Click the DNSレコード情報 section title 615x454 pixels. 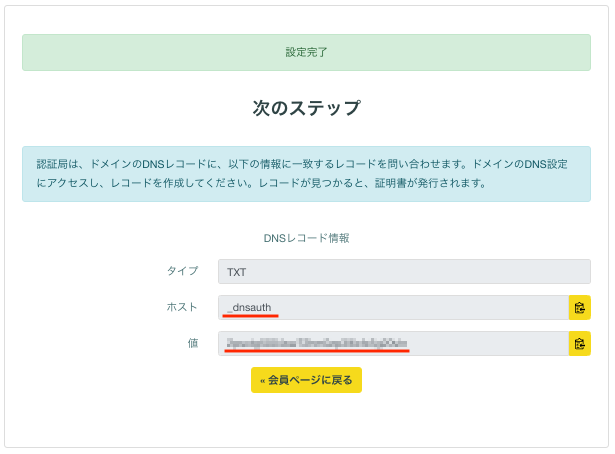point(306,238)
